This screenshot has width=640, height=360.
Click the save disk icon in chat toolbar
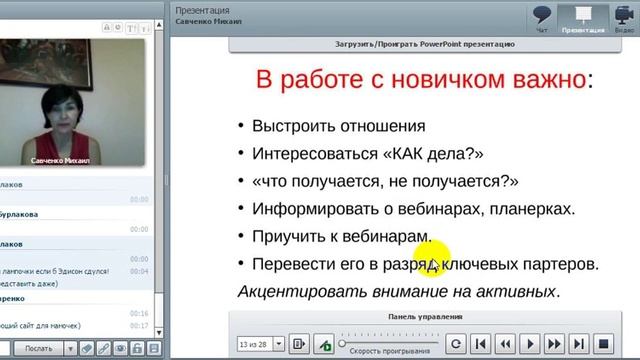(x=154, y=349)
